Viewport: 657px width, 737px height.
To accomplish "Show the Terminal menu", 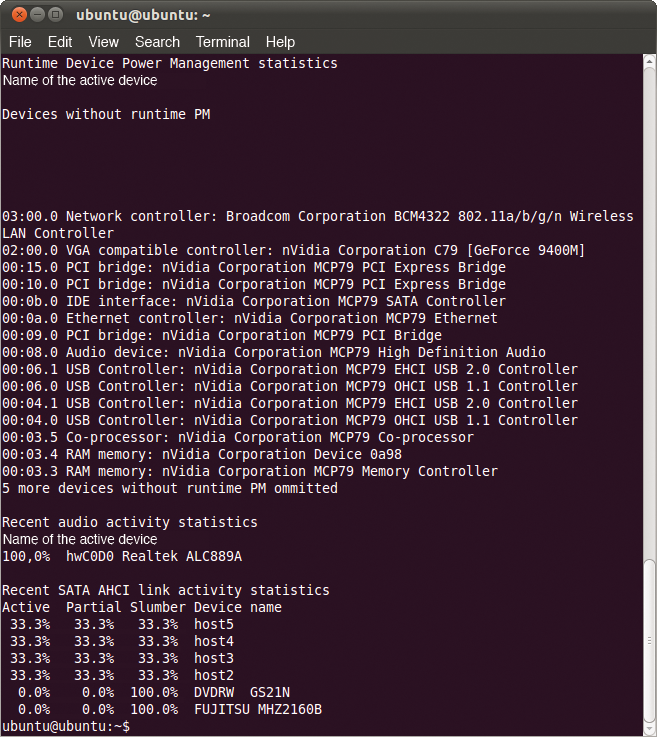I will coord(222,42).
